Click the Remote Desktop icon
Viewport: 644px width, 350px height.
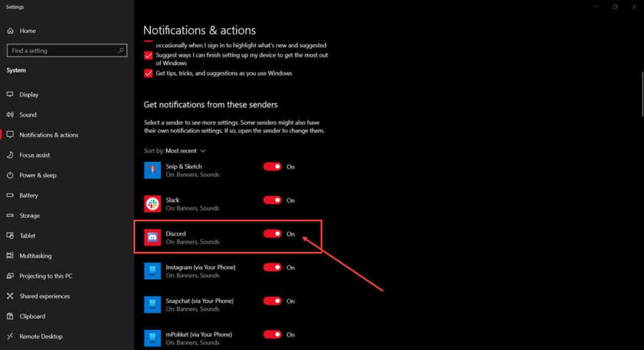pyautogui.click(x=10, y=336)
